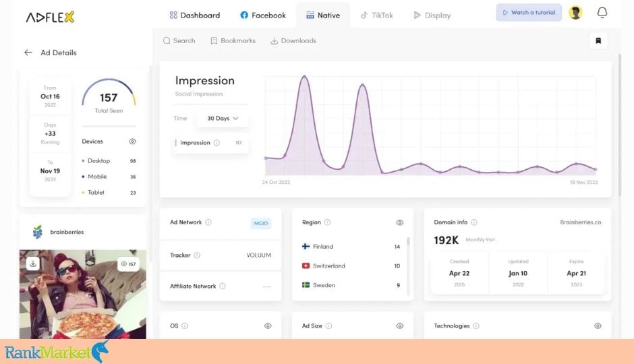Viewport: 634px width, 364px height.
Task: Toggle OS visibility eye icon
Action: [268, 326]
